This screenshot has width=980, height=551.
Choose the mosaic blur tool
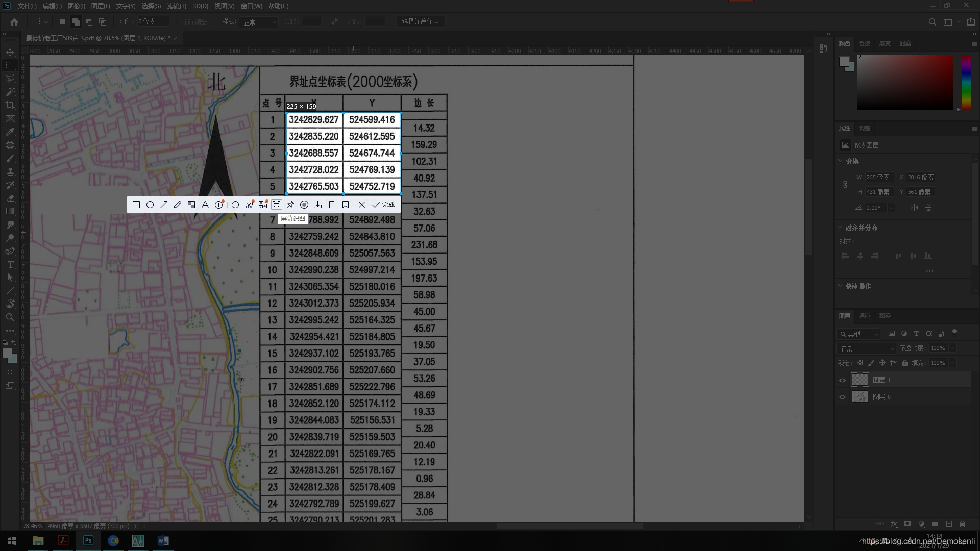click(x=191, y=205)
